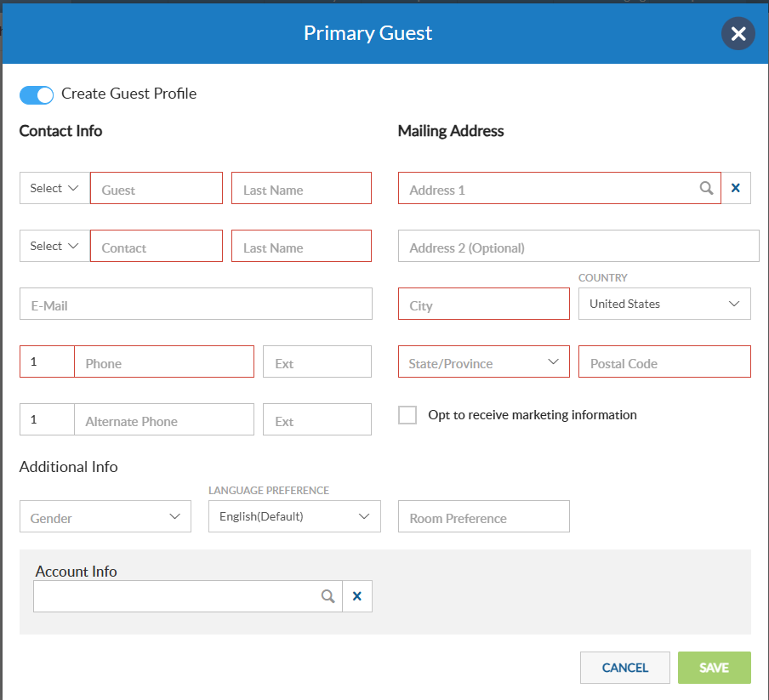
Task: Search account with magnifier icon
Action: tap(328, 596)
